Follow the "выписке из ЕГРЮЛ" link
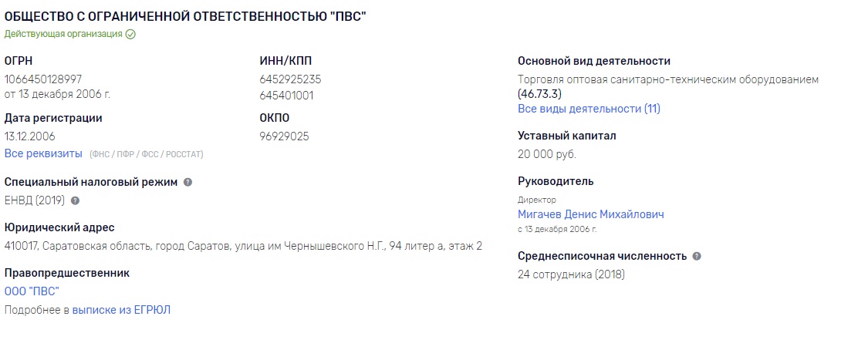 tap(121, 310)
